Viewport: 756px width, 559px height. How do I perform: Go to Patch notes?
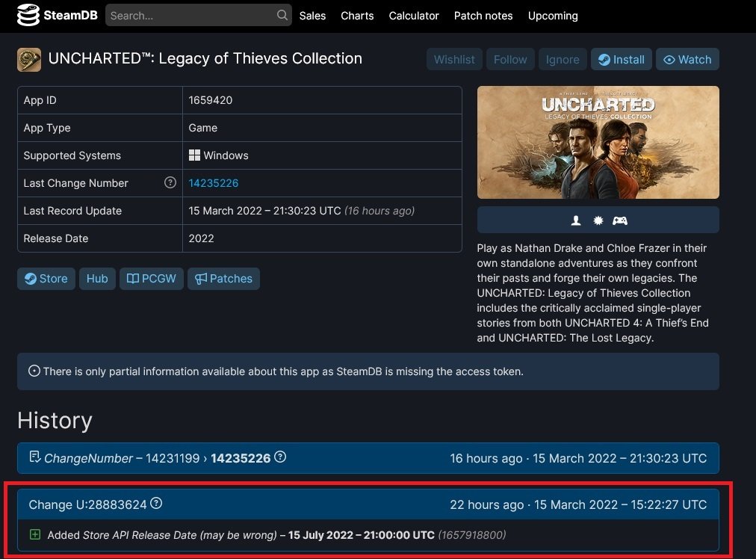click(x=483, y=16)
